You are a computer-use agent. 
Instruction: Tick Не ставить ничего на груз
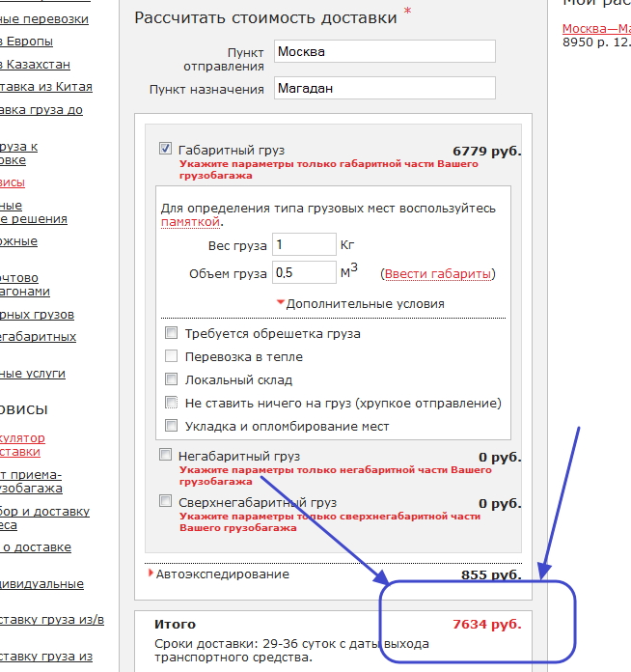(172, 403)
